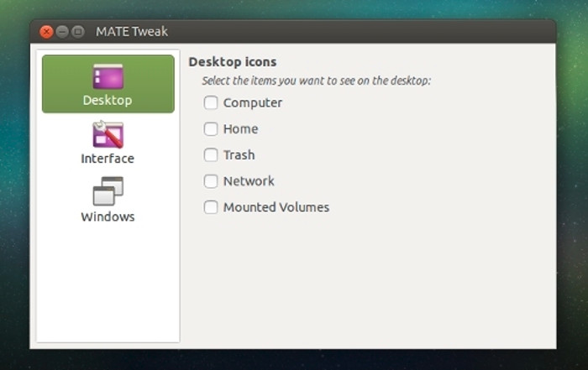Enable the Mounted Volumes checkbox

click(x=211, y=206)
